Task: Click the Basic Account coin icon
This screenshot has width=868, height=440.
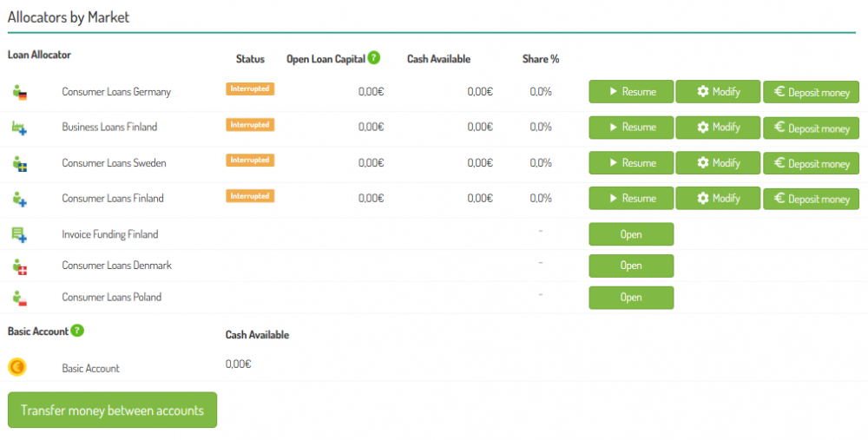Action: [17, 367]
